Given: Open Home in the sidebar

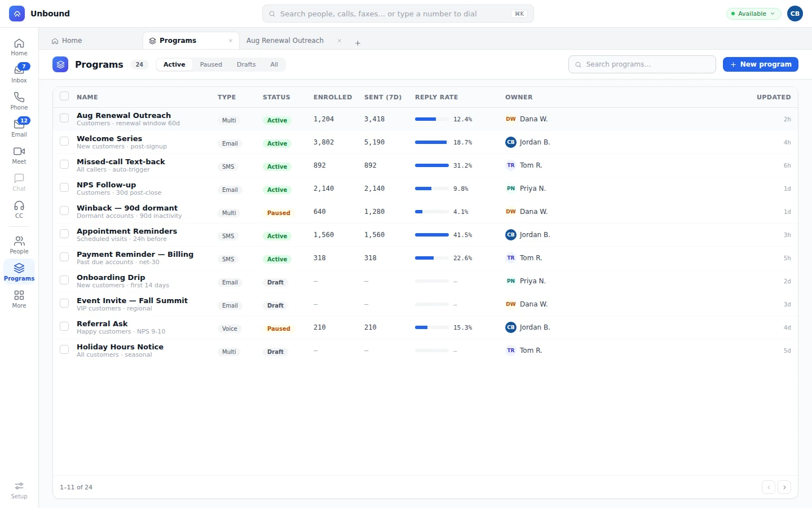Looking at the screenshot, I should tap(19, 47).
